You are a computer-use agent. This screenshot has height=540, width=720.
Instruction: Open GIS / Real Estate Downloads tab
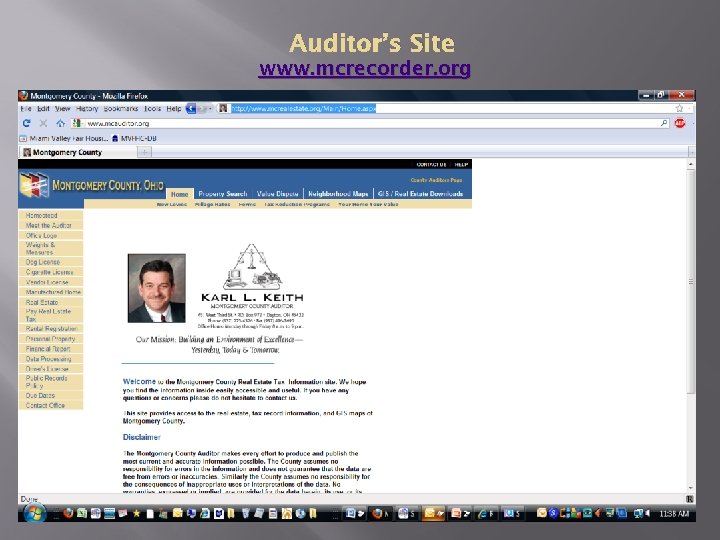coord(420,194)
